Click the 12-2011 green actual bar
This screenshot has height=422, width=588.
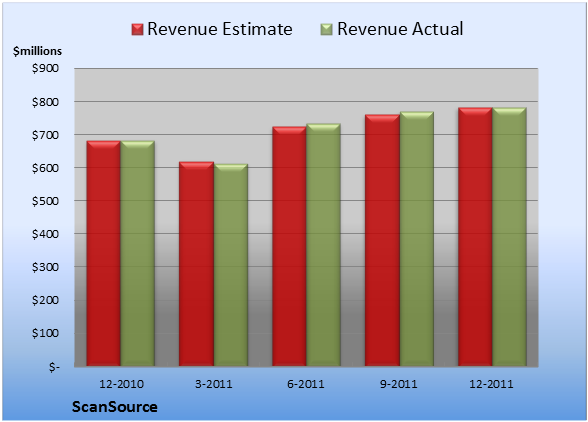coord(509,237)
